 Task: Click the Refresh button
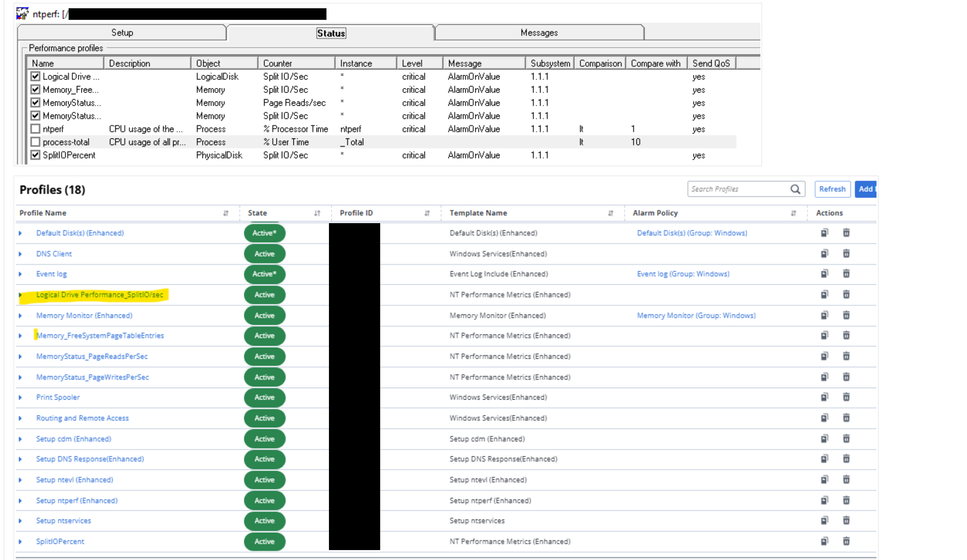pos(832,189)
